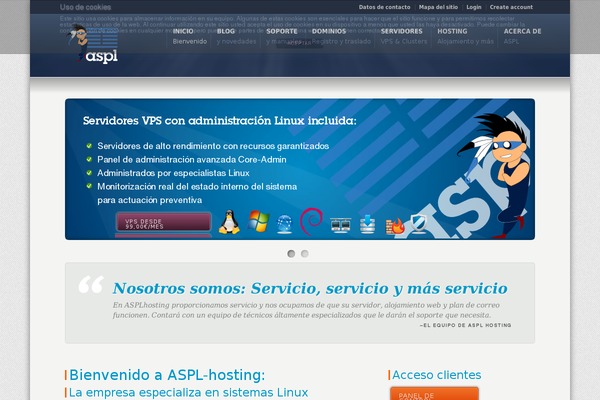Click the Aceptar cookies button
Screen dimensions: 600x400
[300, 43]
